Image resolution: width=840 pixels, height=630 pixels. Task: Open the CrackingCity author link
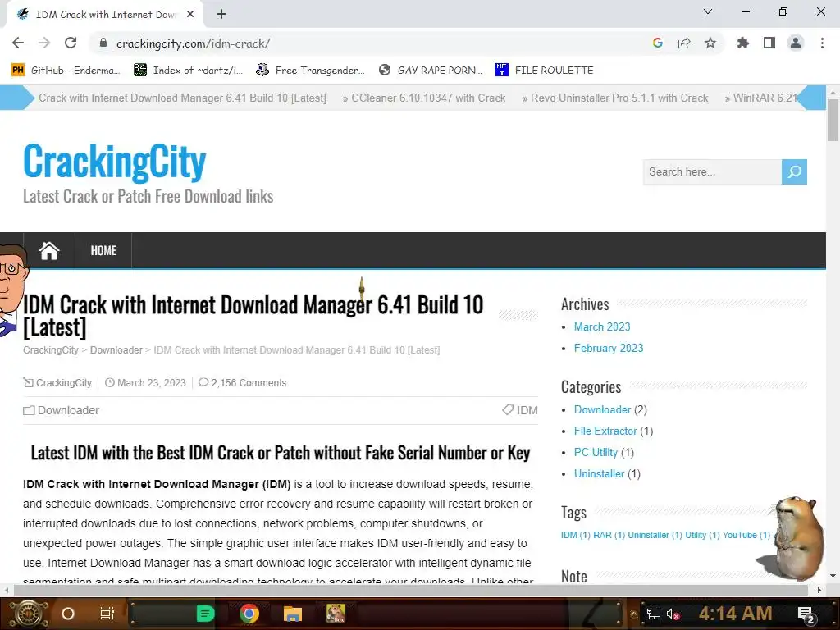(64, 382)
